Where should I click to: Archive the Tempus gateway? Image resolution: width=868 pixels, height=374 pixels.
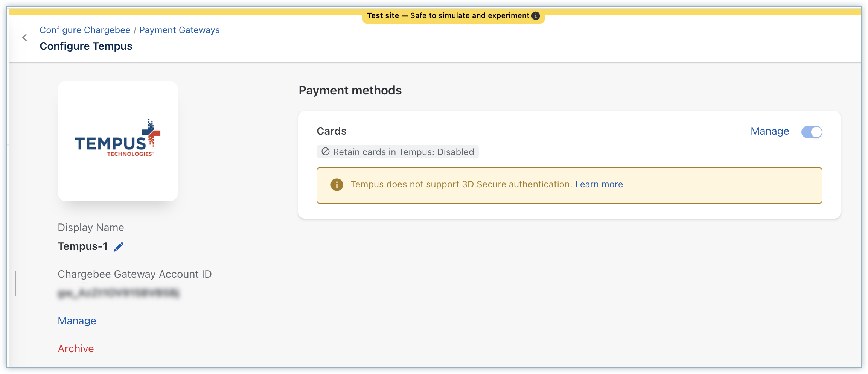coord(76,349)
